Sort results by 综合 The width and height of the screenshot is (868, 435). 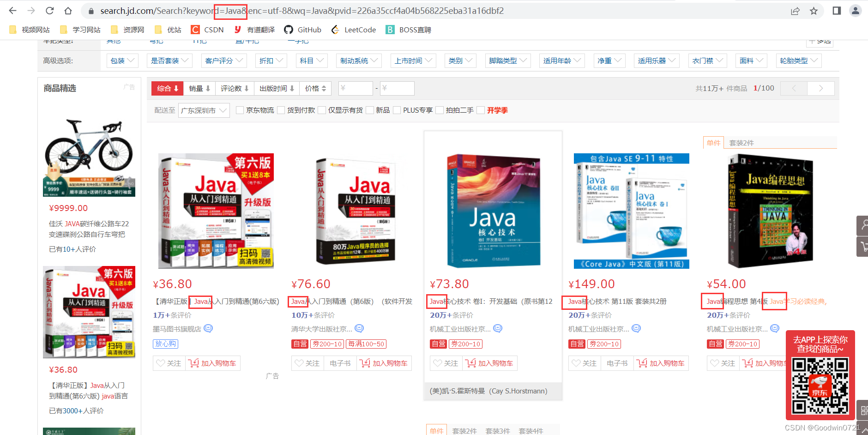[x=168, y=88]
